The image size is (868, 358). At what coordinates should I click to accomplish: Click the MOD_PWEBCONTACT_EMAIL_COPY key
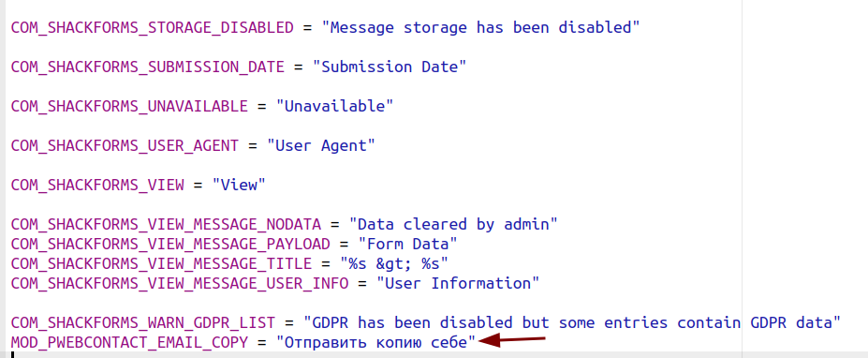coord(129,343)
